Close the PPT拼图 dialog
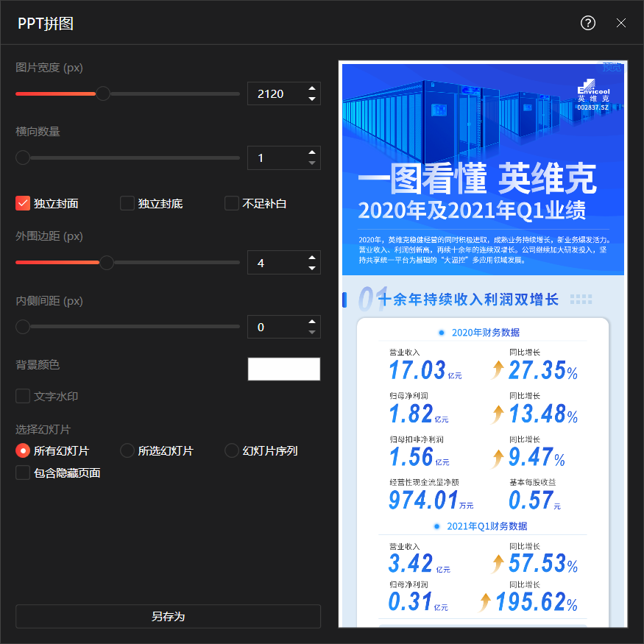This screenshot has width=644, height=644. click(621, 23)
